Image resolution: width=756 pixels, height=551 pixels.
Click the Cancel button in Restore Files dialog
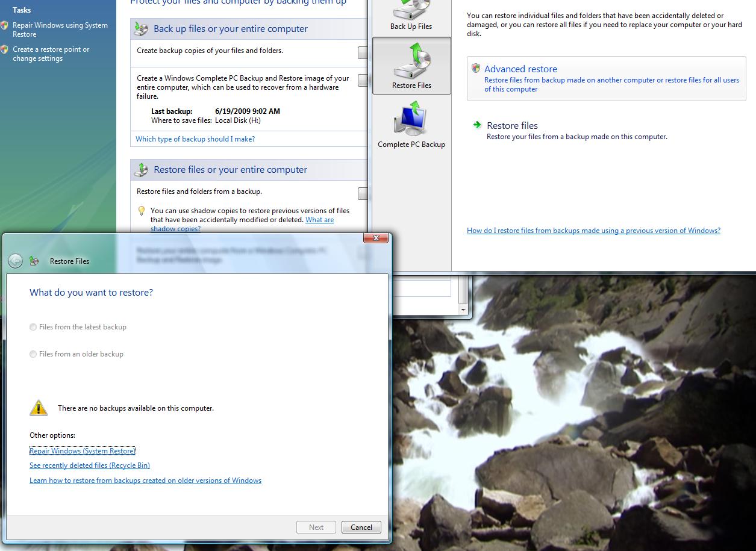tap(361, 527)
